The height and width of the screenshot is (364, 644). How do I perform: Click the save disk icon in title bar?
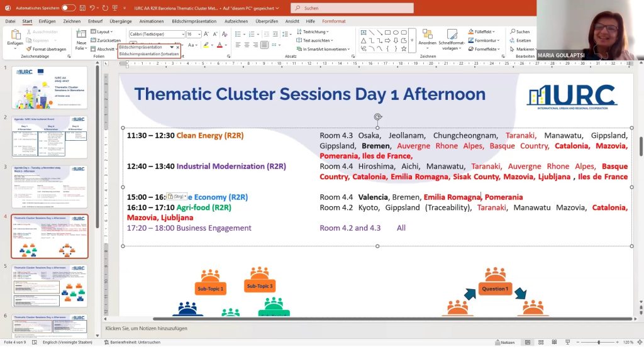coord(81,8)
